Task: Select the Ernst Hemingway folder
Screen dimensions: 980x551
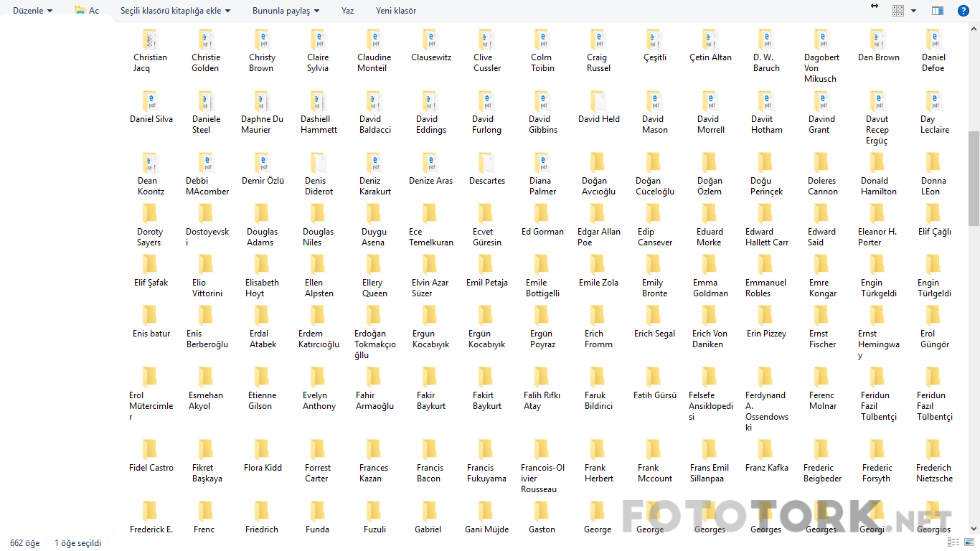Action: coord(877,334)
